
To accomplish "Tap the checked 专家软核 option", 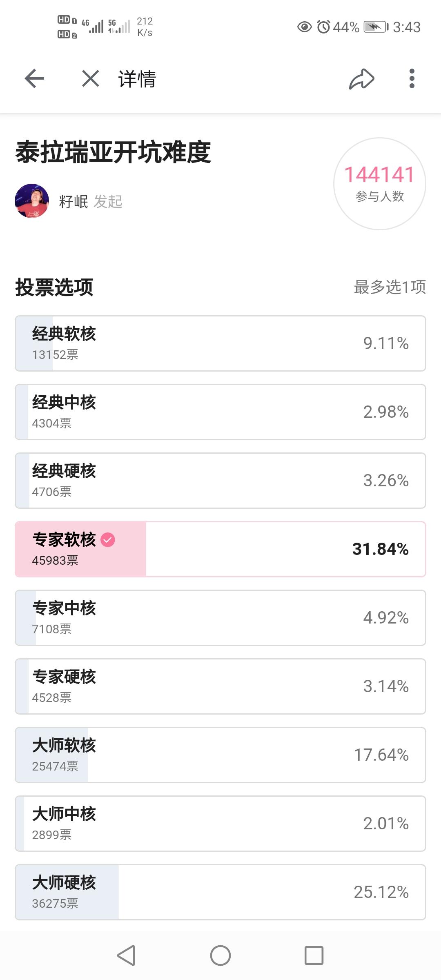I will tap(220, 549).
